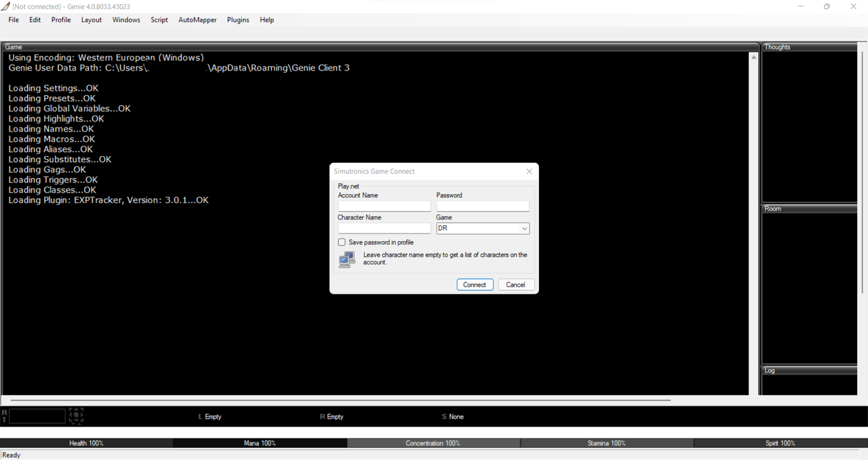Click the 'Ready' status bar text

coord(12,455)
